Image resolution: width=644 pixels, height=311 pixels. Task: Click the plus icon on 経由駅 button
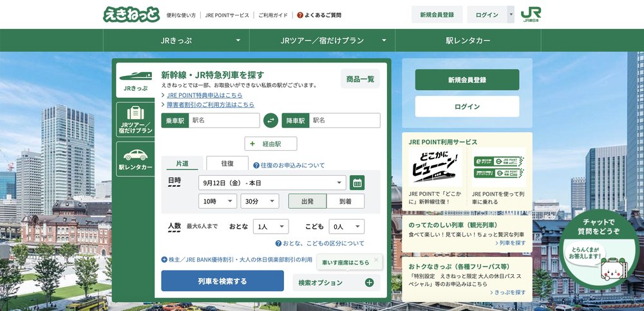(252, 144)
